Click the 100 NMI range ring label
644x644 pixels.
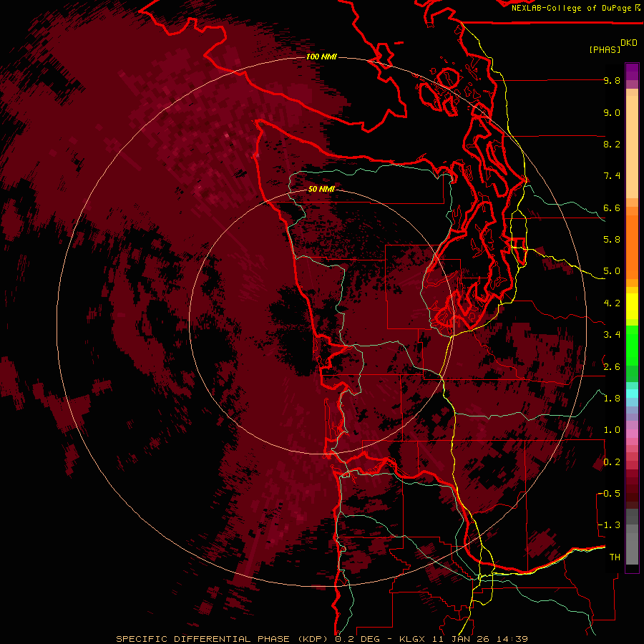(321, 57)
